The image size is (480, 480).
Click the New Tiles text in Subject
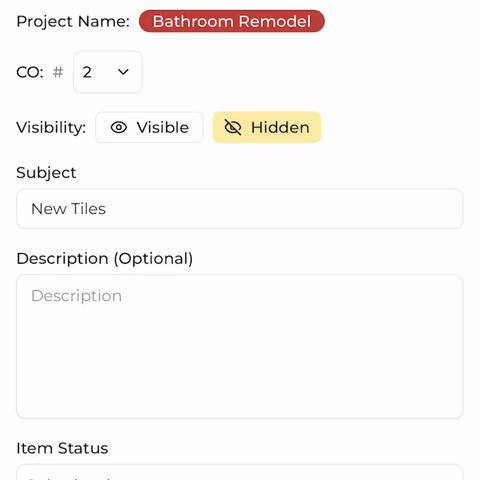point(68,209)
